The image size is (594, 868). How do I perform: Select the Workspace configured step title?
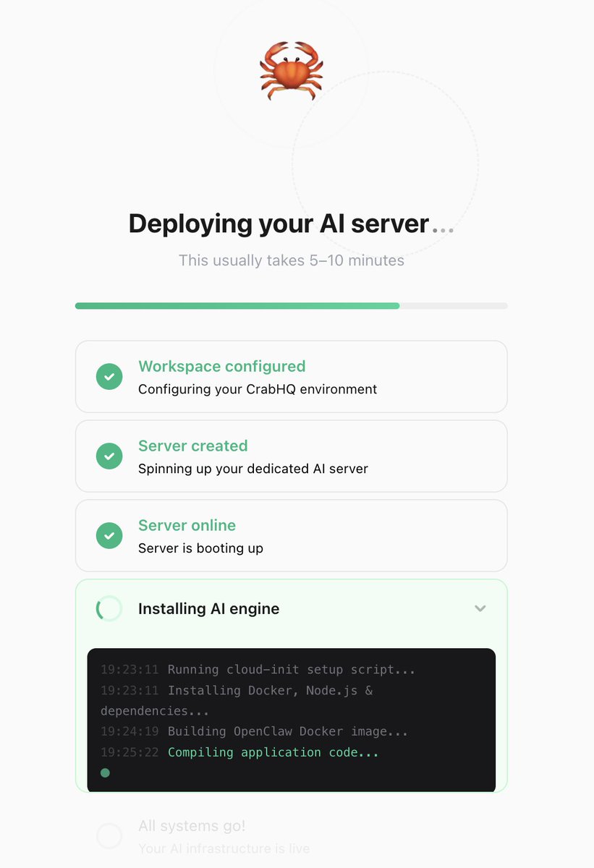pos(222,366)
